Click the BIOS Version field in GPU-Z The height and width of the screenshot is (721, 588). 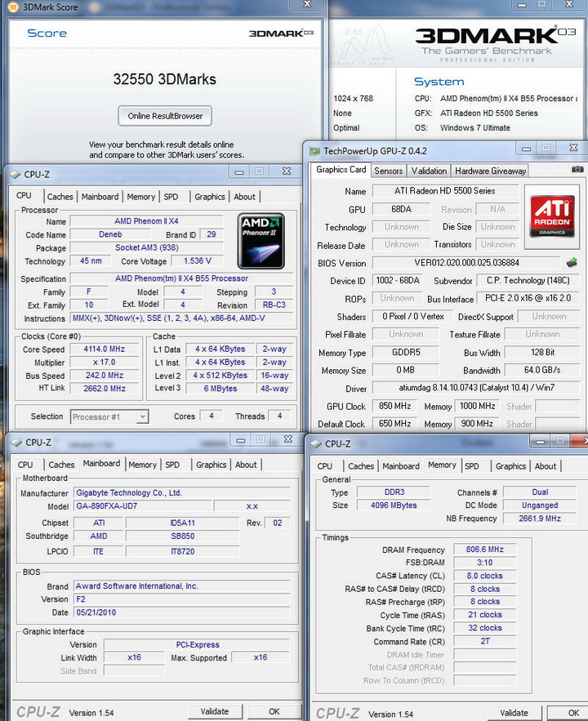click(466, 263)
